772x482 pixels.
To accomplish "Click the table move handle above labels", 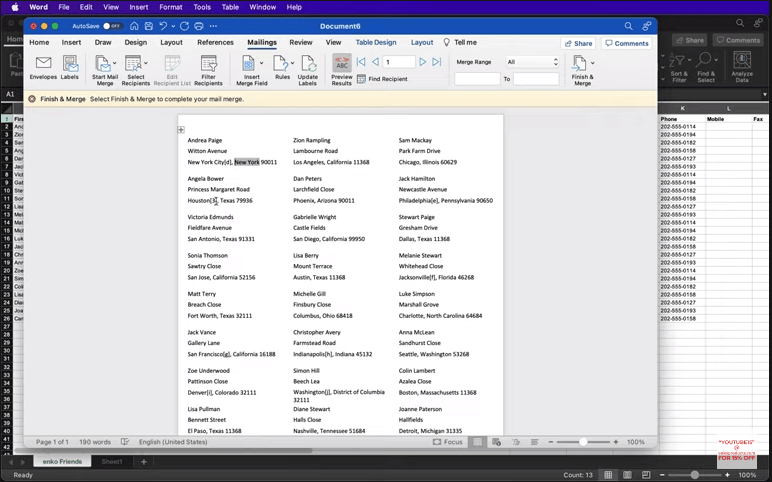I will click(x=181, y=129).
